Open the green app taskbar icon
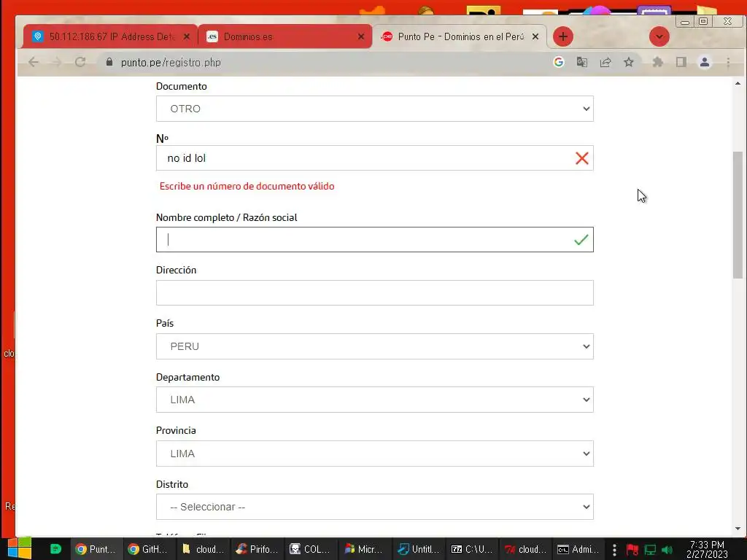Viewport: 747px width, 560px height. pos(55,549)
